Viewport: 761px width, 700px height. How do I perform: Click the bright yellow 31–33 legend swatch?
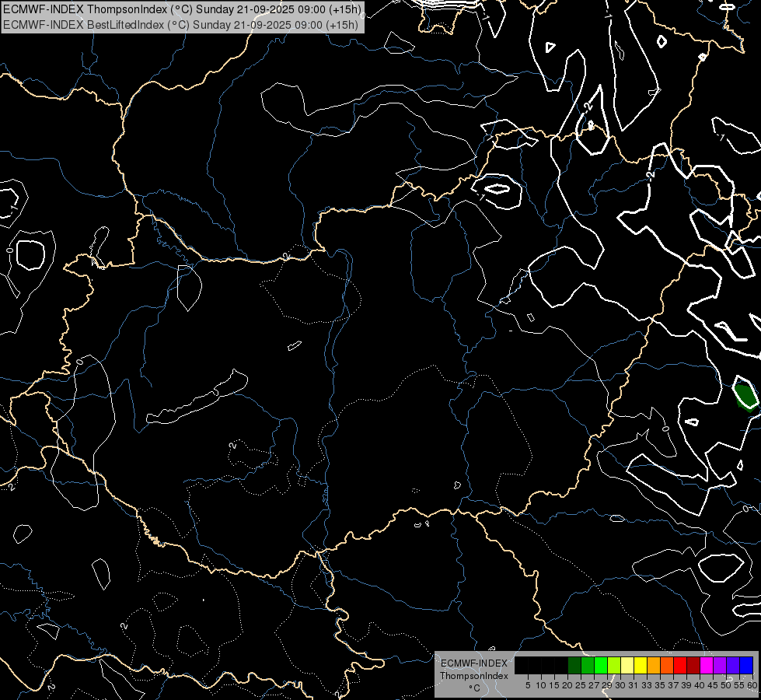(x=641, y=665)
